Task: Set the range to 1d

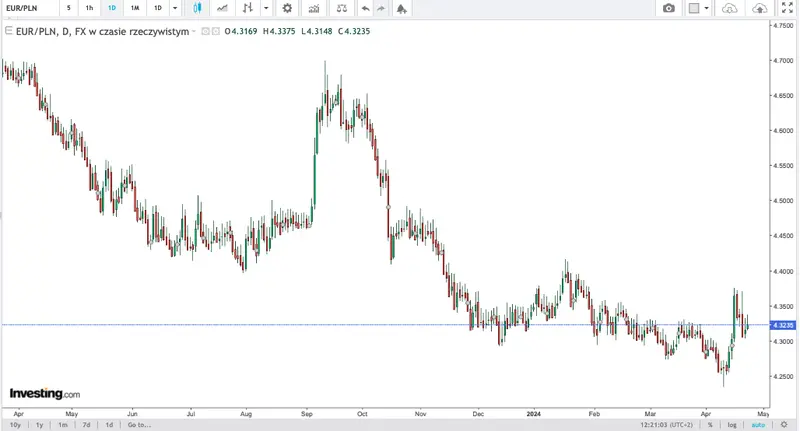Action: point(109,424)
